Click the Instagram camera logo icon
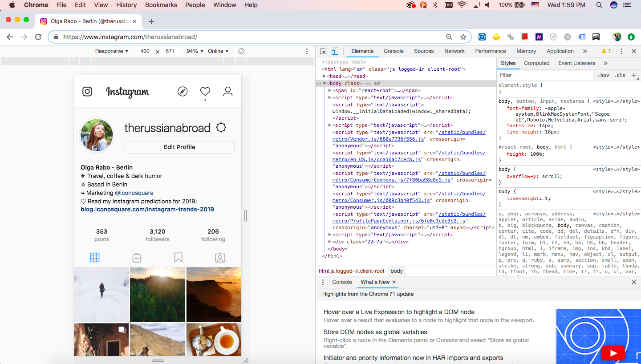Image resolution: width=641 pixels, height=364 pixels. pyautogui.click(x=87, y=91)
